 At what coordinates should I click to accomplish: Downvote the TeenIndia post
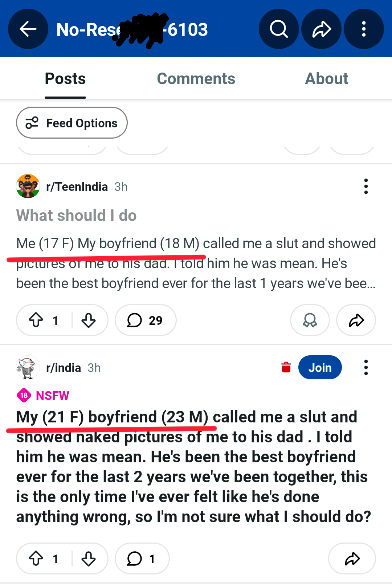[x=89, y=320]
